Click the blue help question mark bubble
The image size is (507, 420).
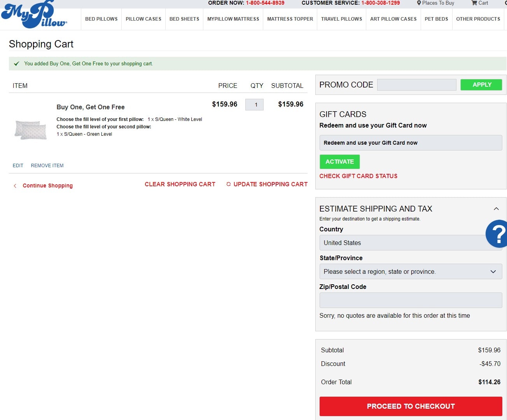(x=497, y=234)
